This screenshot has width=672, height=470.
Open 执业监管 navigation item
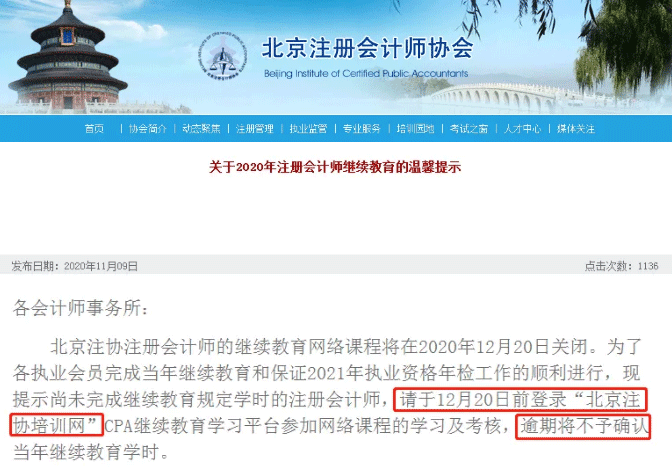[308, 129]
